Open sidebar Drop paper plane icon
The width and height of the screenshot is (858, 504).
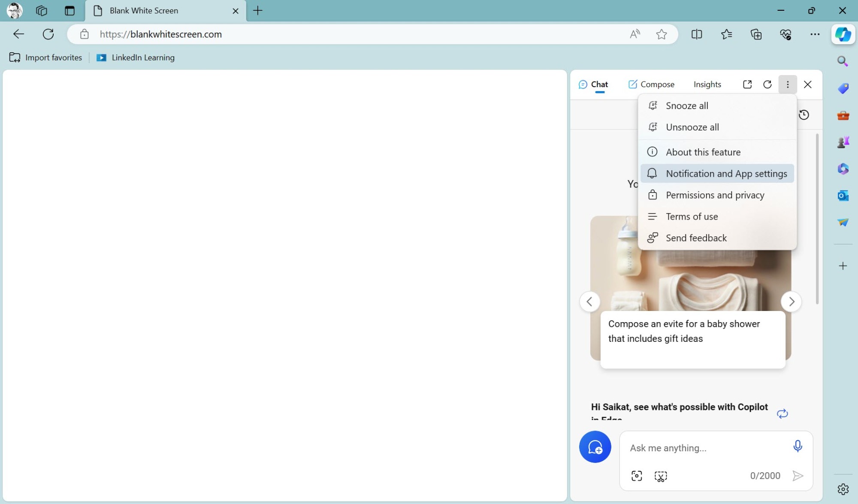pyautogui.click(x=843, y=222)
